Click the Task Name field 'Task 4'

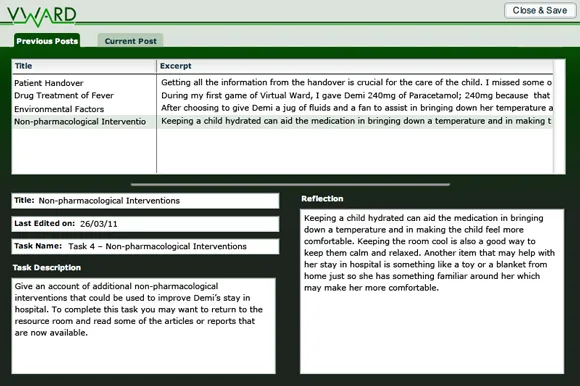click(x=145, y=247)
